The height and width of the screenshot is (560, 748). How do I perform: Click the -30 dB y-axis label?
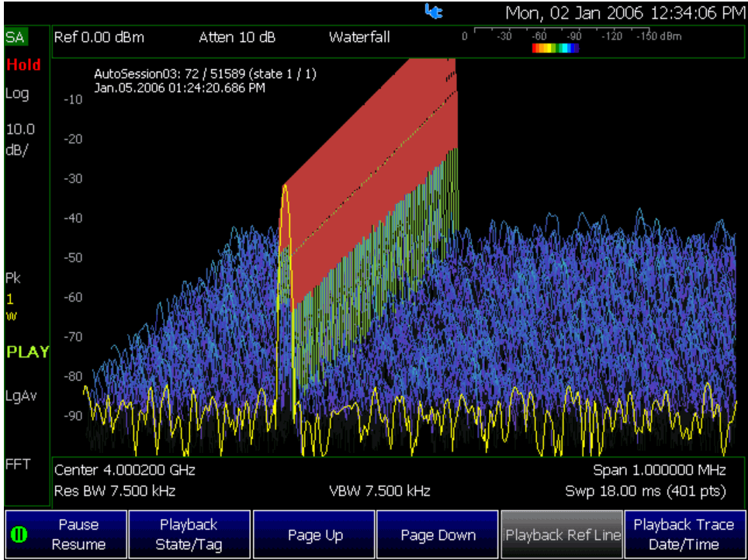click(73, 178)
